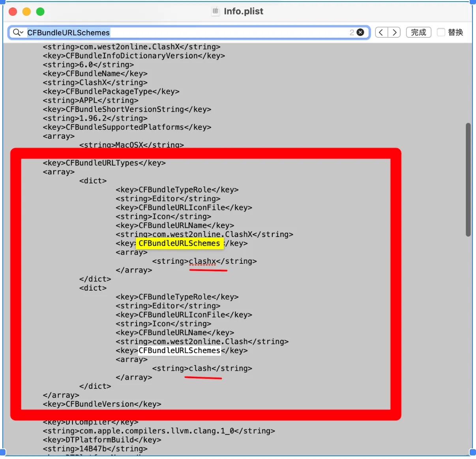Open search options from the magnifier dropdown arrow

click(22, 32)
